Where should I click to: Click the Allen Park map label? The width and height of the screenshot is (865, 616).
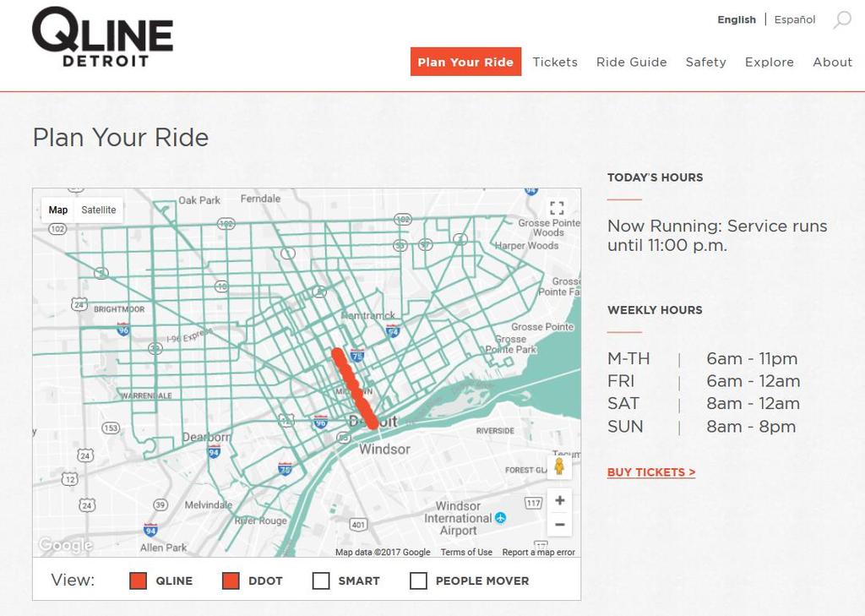[163, 548]
